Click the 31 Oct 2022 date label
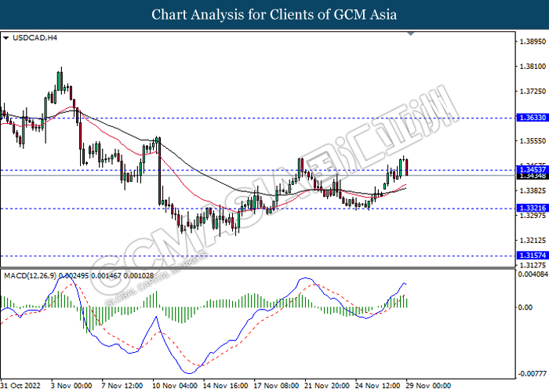Image resolution: width=549 pixels, height=392 pixels. pos(20,386)
